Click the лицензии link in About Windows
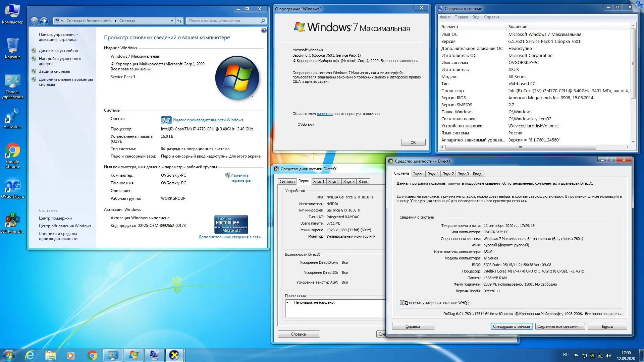The width and height of the screenshot is (644, 362). coord(324,114)
